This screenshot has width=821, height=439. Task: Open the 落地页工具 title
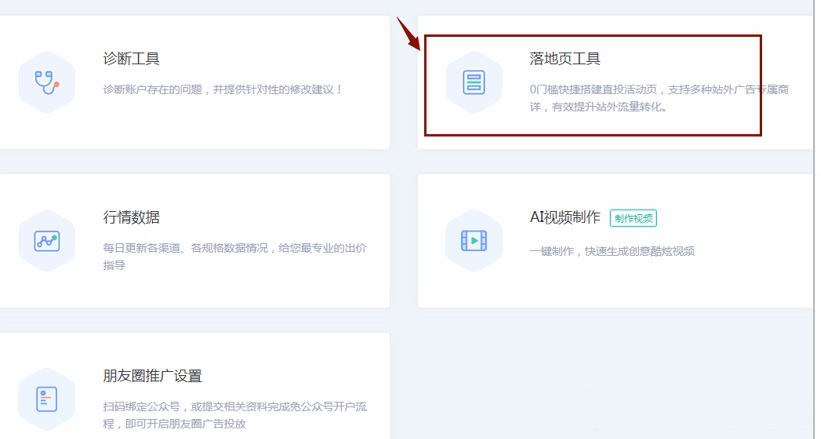point(564,58)
